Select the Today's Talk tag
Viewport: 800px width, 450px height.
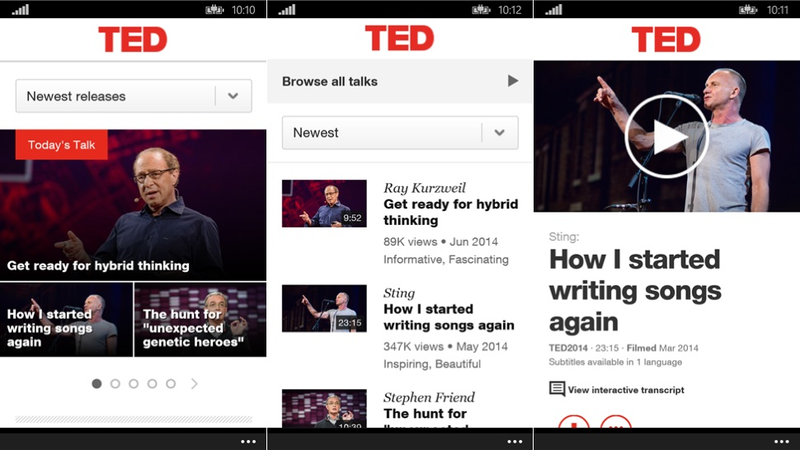tap(61, 145)
